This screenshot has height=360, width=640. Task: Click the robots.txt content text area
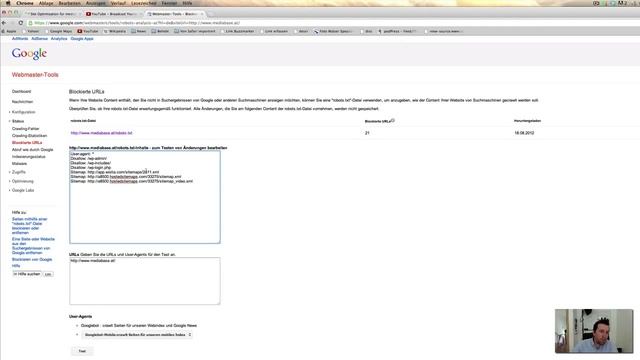coord(145,197)
